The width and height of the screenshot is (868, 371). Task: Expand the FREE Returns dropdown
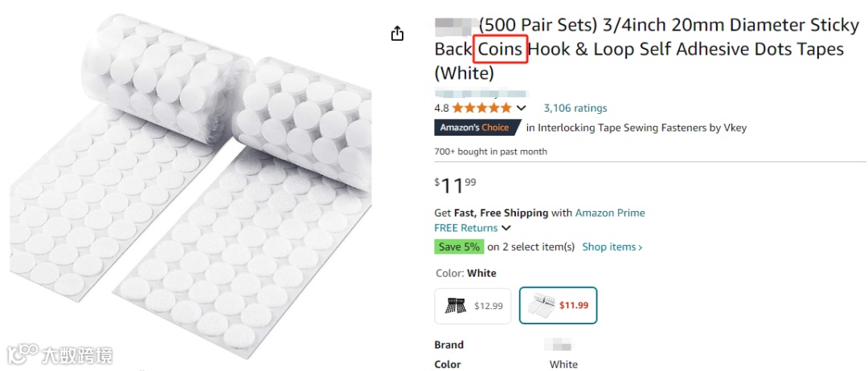(473, 228)
